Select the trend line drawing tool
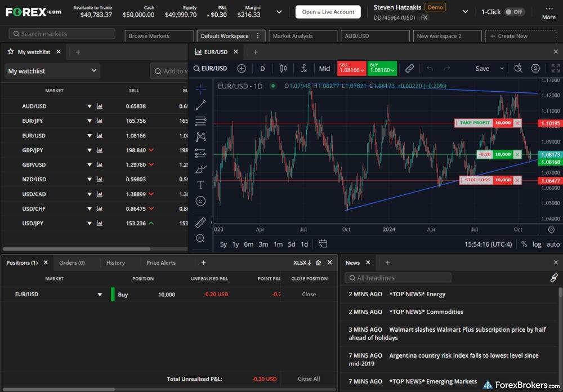The width and height of the screenshot is (563, 392). pyautogui.click(x=200, y=105)
